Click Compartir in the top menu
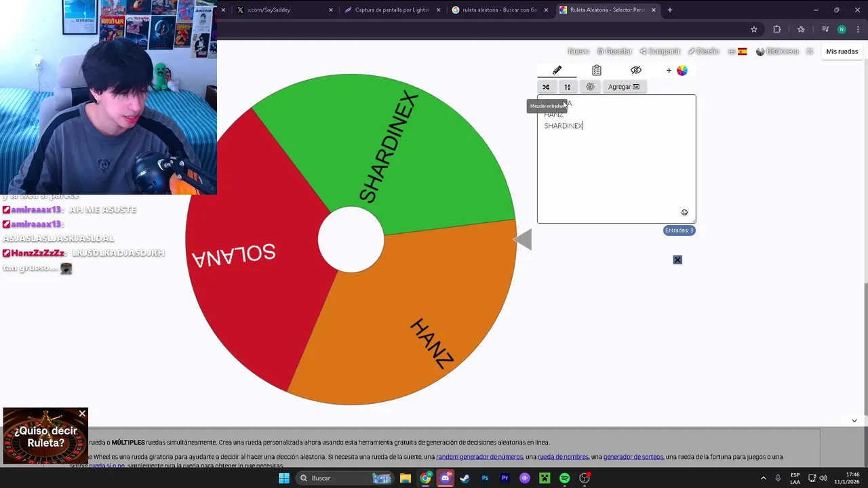This screenshot has width=868, height=488. tap(660, 52)
